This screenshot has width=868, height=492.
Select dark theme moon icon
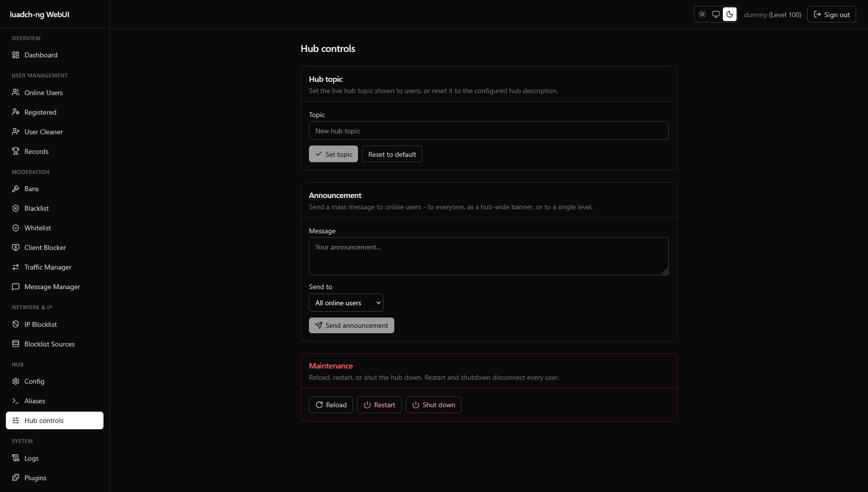click(x=730, y=14)
